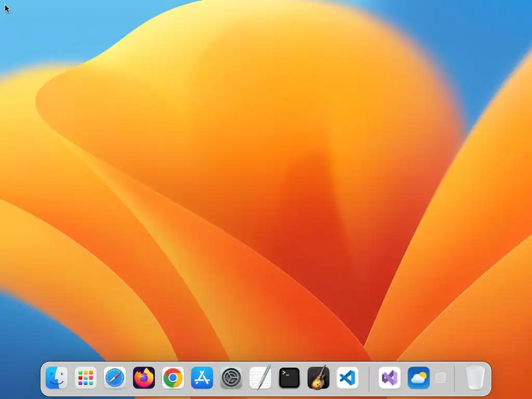Open Terminal from the dock

[x=289, y=377]
